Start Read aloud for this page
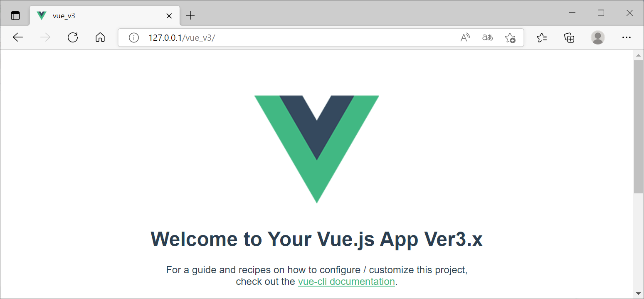Image resolution: width=644 pixels, height=299 pixels. click(x=465, y=37)
